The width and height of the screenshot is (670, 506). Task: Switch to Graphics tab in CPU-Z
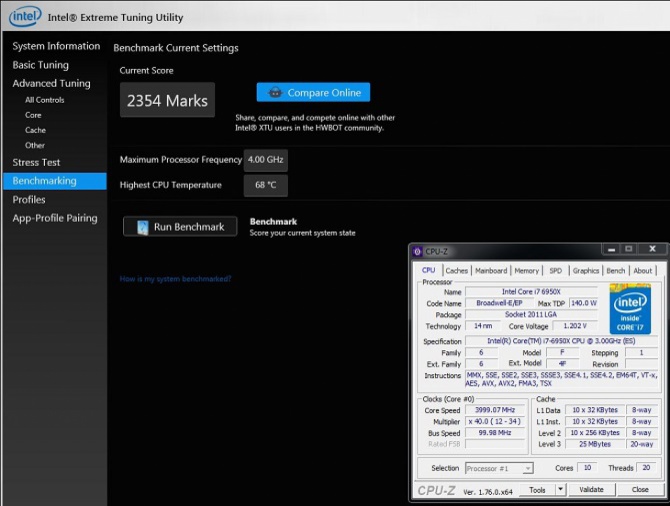(x=585, y=271)
